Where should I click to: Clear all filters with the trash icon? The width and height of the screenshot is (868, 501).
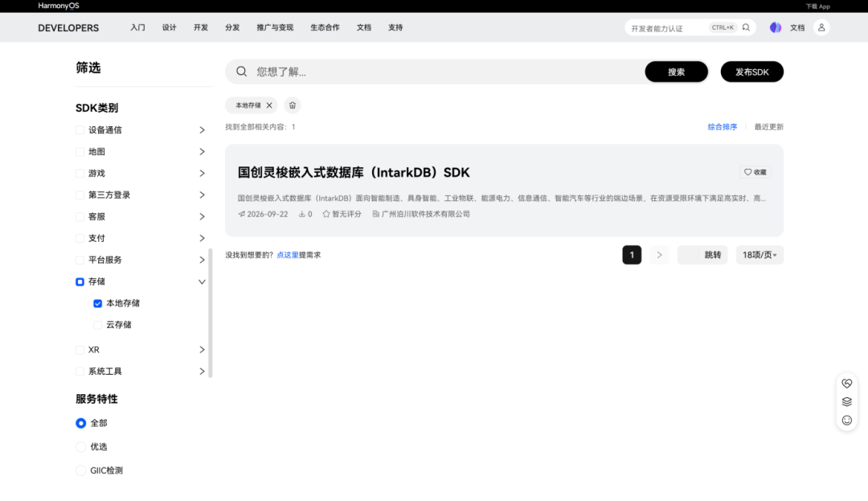click(x=293, y=105)
